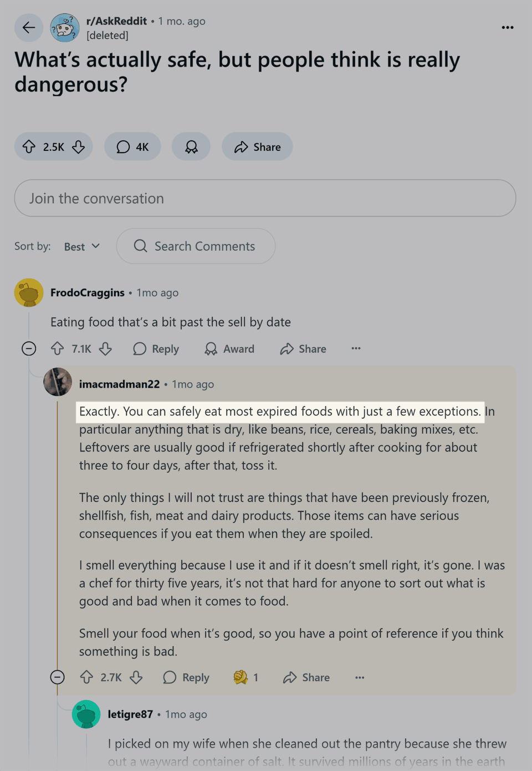Give an Award to FrodoCraggins' comment

[x=229, y=348]
